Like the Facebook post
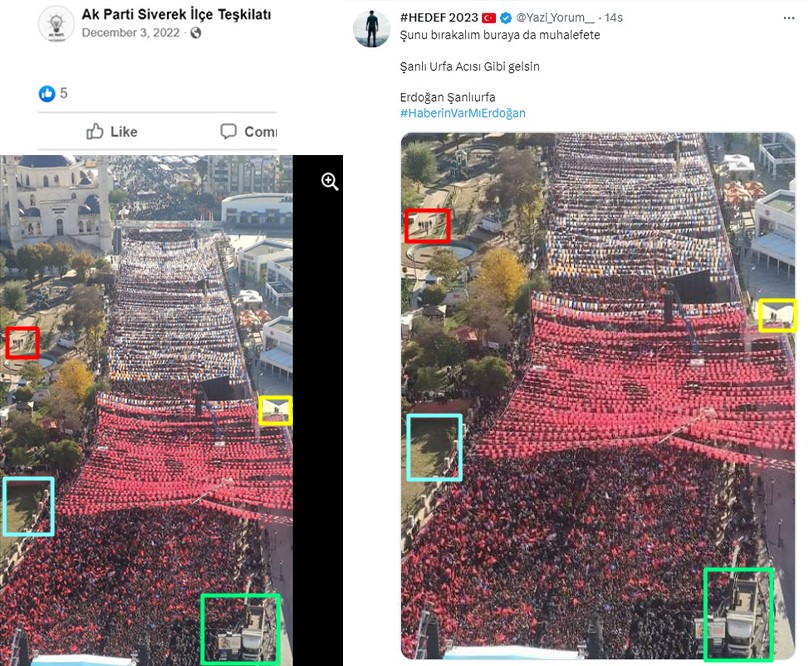Viewport: 808px width, 666px height. pyautogui.click(x=112, y=131)
